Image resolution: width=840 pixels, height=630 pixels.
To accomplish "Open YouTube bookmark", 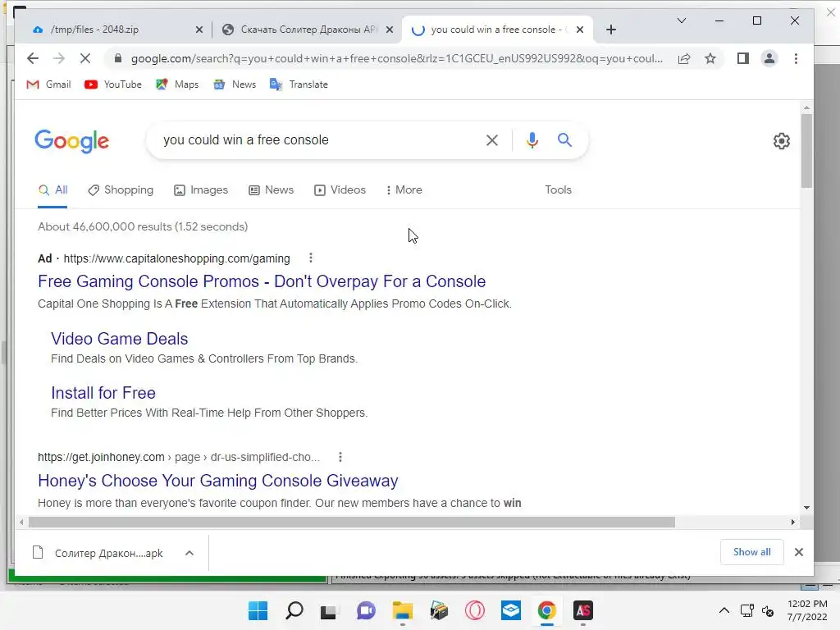I will (x=113, y=84).
